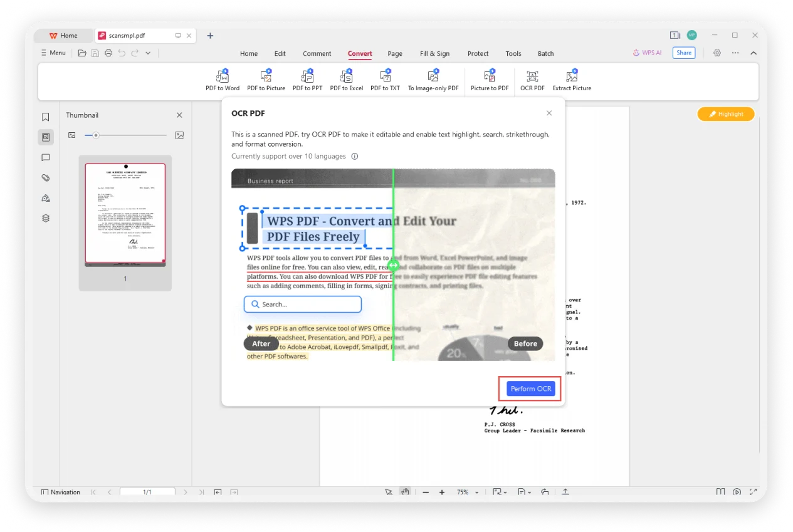This screenshot has width=793, height=532.
Task: Switch to the Edit ribbon tab
Action: (280, 54)
